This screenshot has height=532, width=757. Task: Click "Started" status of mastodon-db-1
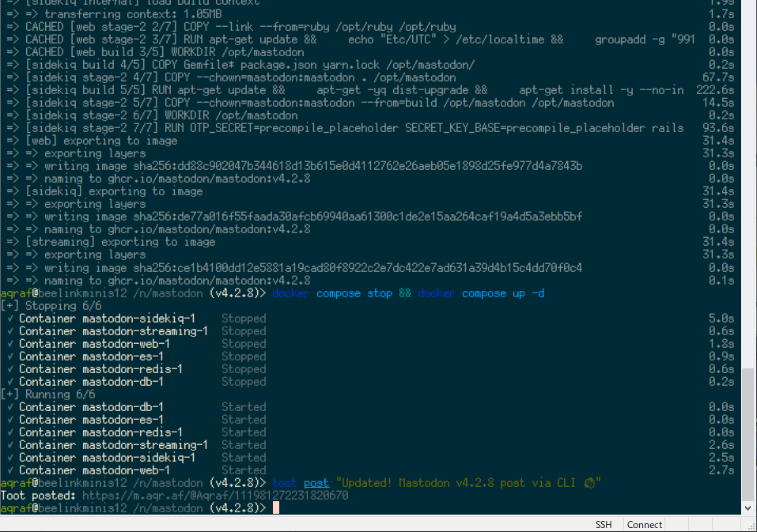pyautogui.click(x=244, y=406)
